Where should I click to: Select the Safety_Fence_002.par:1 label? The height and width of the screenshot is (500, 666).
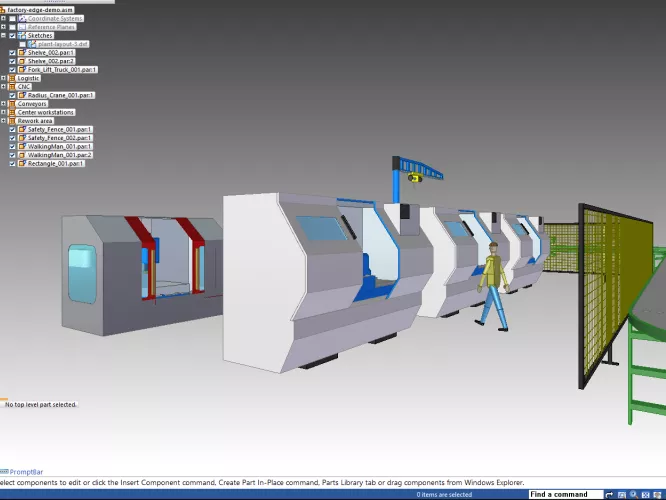coord(59,138)
